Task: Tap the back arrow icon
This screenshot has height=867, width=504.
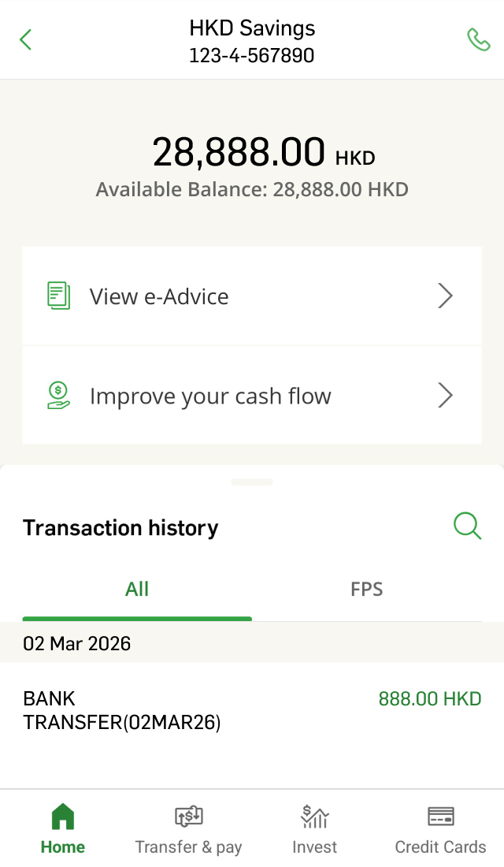Action: pyautogui.click(x=26, y=39)
